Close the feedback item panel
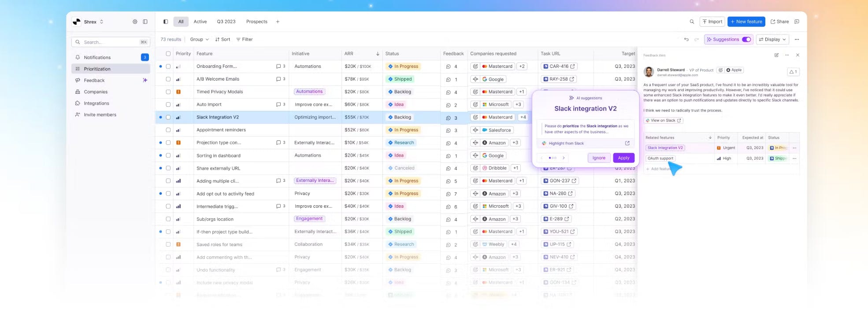The width and height of the screenshot is (868, 332). coord(798,55)
